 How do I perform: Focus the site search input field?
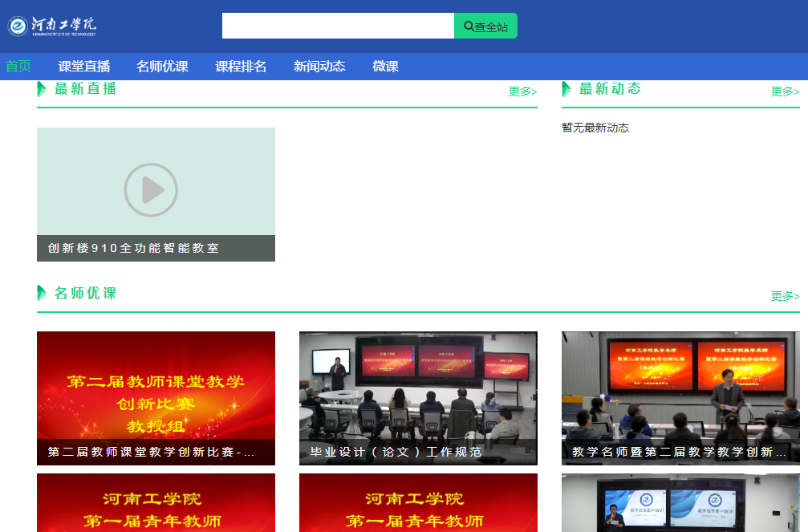(338, 26)
